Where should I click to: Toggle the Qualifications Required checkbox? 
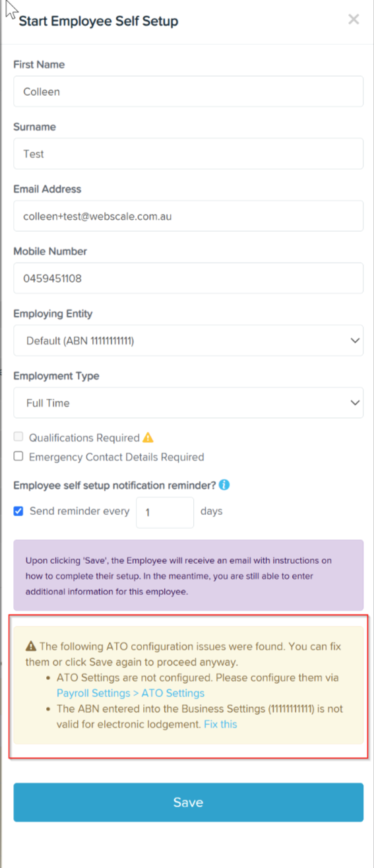[x=18, y=437]
